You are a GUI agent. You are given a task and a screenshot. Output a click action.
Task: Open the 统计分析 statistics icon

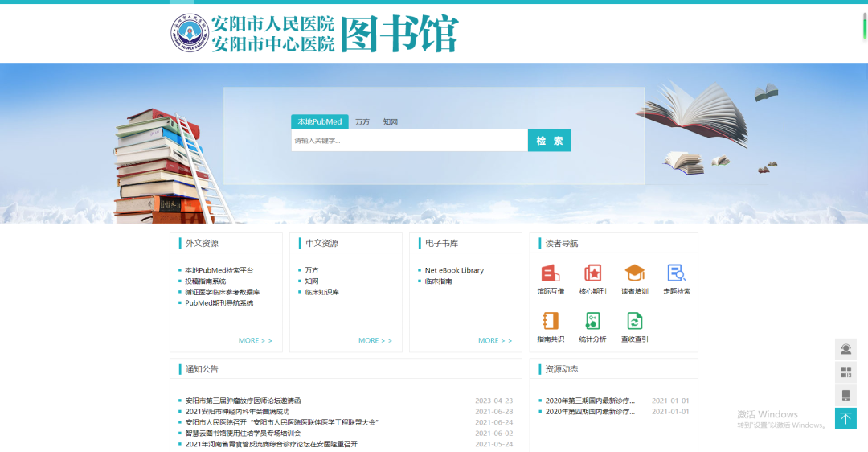pyautogui.click(x=592, y=321)
